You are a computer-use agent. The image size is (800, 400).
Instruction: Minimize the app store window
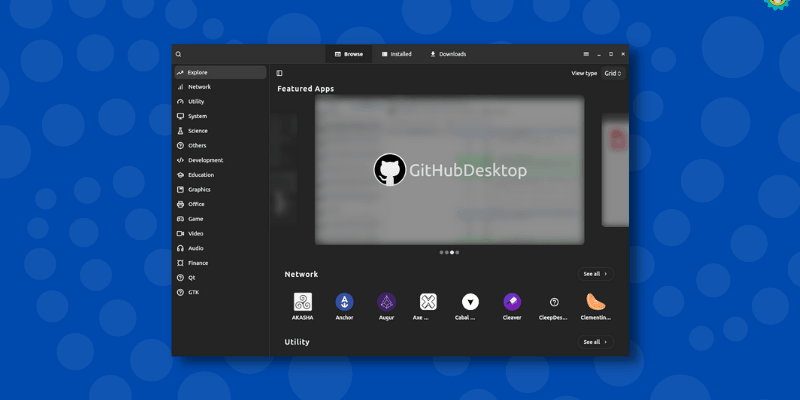[x=598, y=54]
